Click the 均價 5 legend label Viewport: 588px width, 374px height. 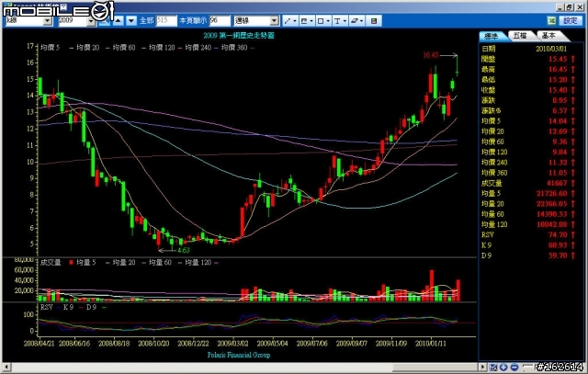(50, 48)
